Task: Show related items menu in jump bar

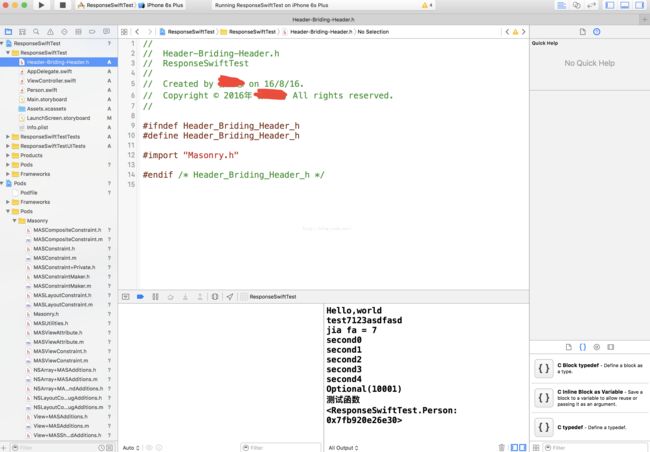Action: (x=124, y=32)
